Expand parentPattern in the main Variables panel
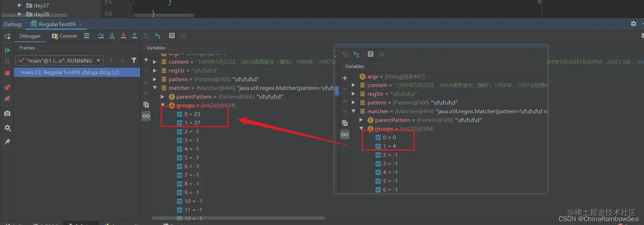This screenshot has height=225, width=644. 163,97
